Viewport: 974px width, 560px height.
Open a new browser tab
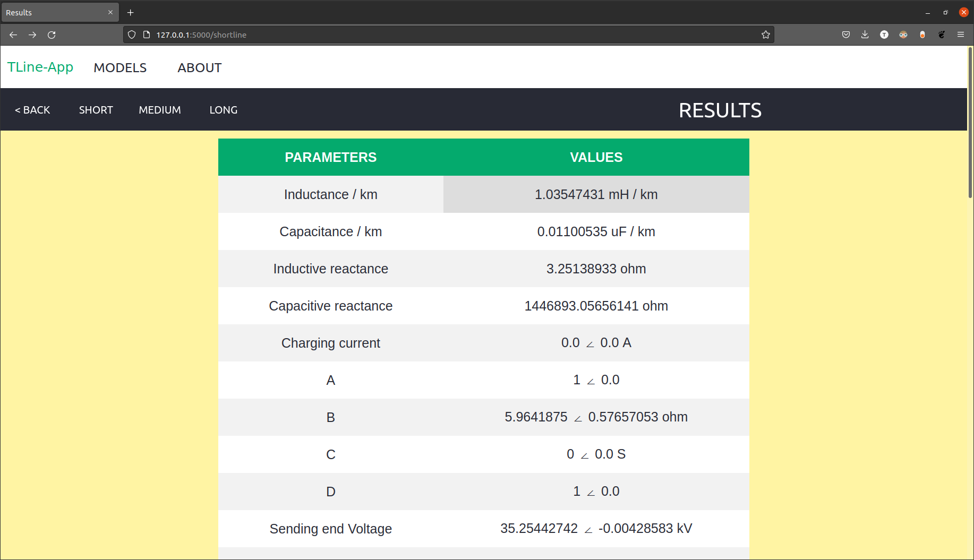click(x=131, y=12)
